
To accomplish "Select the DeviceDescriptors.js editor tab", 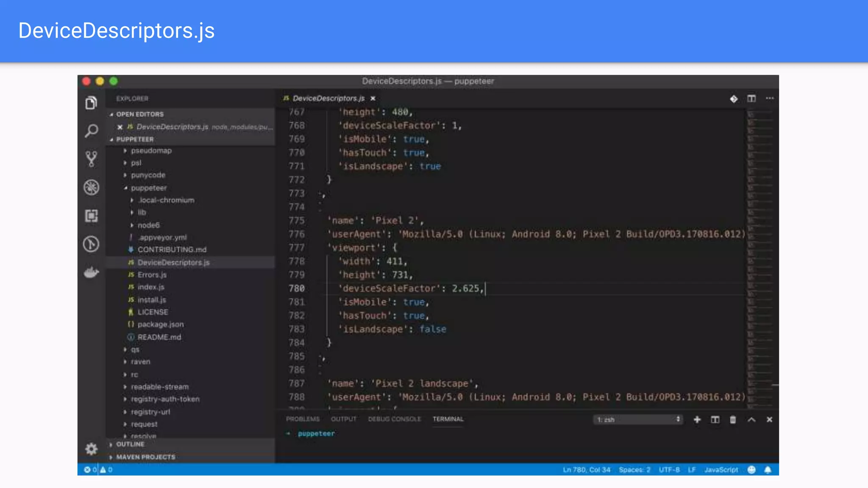I will (328, 98).
